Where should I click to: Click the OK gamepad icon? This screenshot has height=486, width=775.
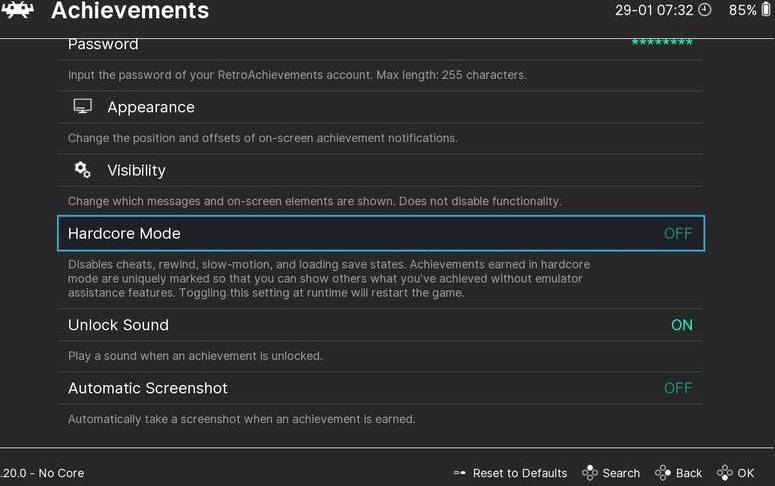(x=725, y=473)
